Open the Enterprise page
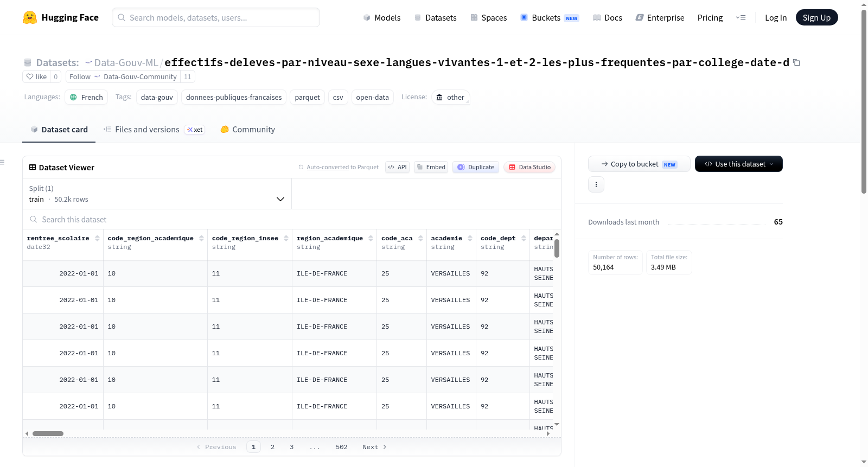Viewport: 868px width, 467px height. tap(660, 17)
